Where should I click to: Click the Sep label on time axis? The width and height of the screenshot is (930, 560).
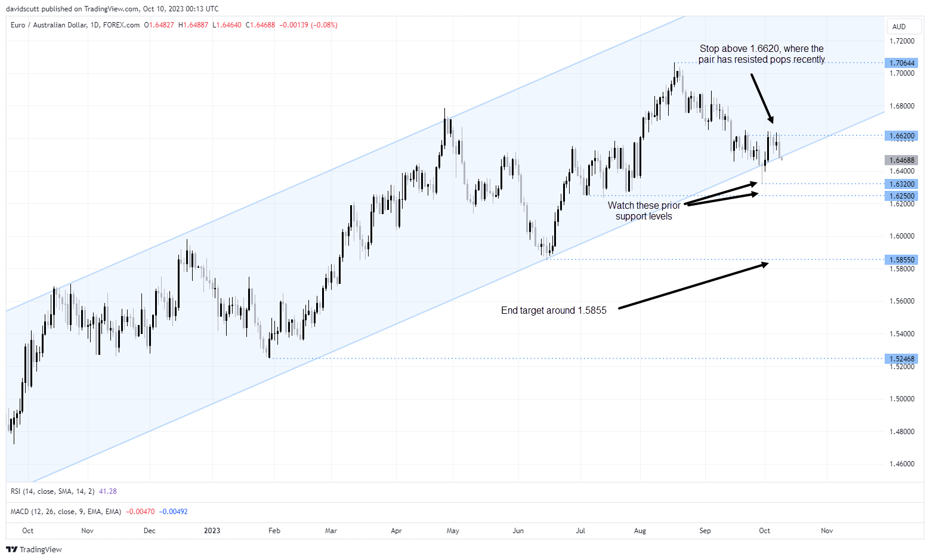(x=705, y=531)
